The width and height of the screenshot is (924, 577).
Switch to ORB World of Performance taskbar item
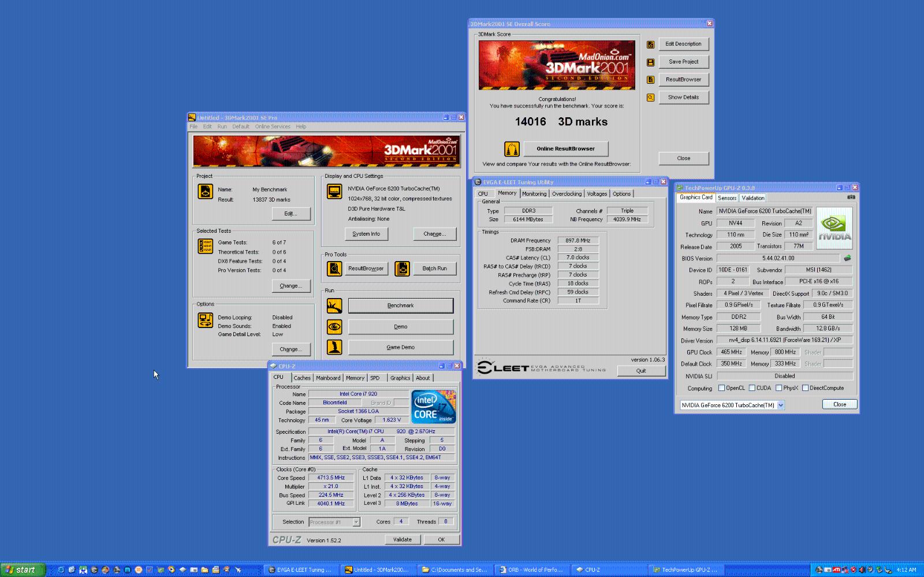[531, 569]
